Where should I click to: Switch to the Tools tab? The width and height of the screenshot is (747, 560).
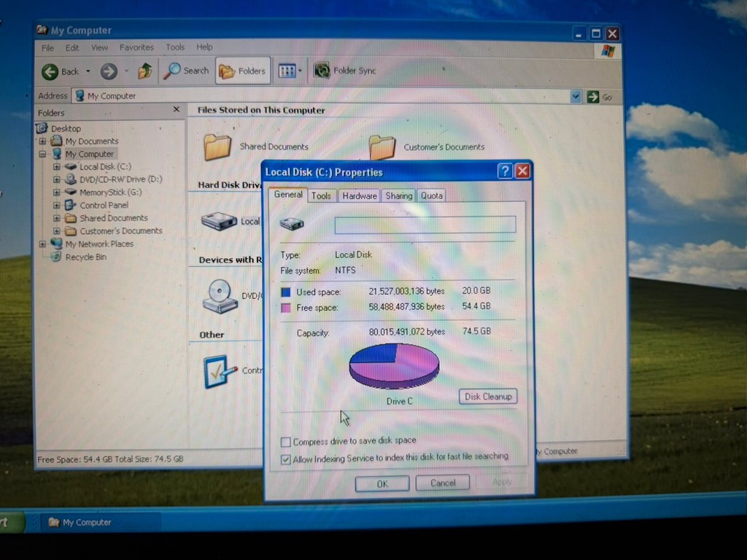click(321, 195)
